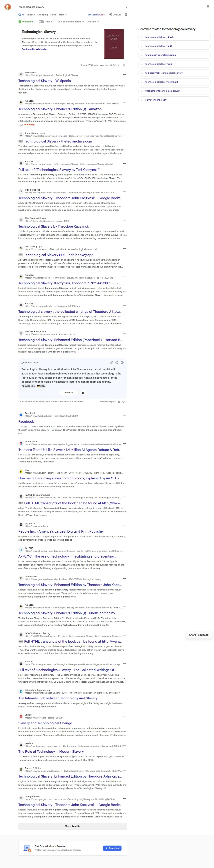The image size is (214, 868).
Task: Open options menu for people.inc result
Action: (124, 525)
